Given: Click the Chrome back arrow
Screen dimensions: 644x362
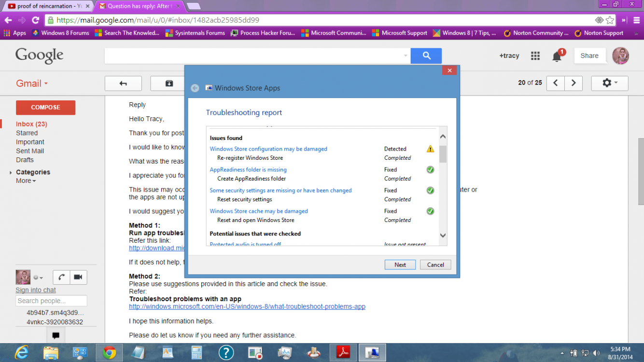Looking at the screenshot, I should [x=8, y=20].
